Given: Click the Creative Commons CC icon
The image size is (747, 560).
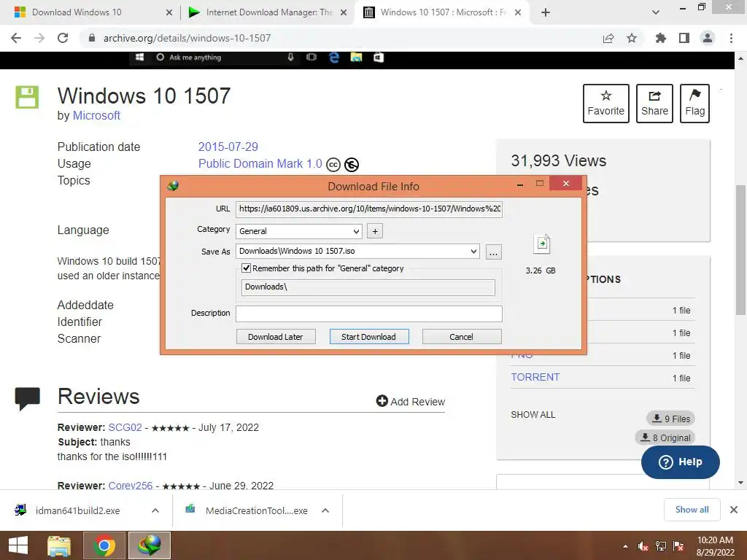Looking at the screenshot, I should click(x=333, y=165).
